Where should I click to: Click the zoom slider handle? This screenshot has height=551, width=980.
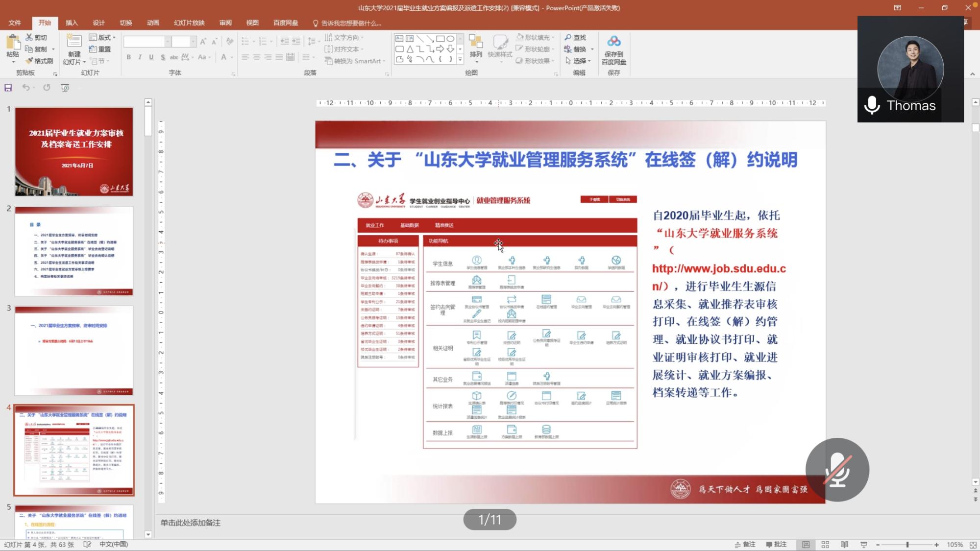(907, 545)
